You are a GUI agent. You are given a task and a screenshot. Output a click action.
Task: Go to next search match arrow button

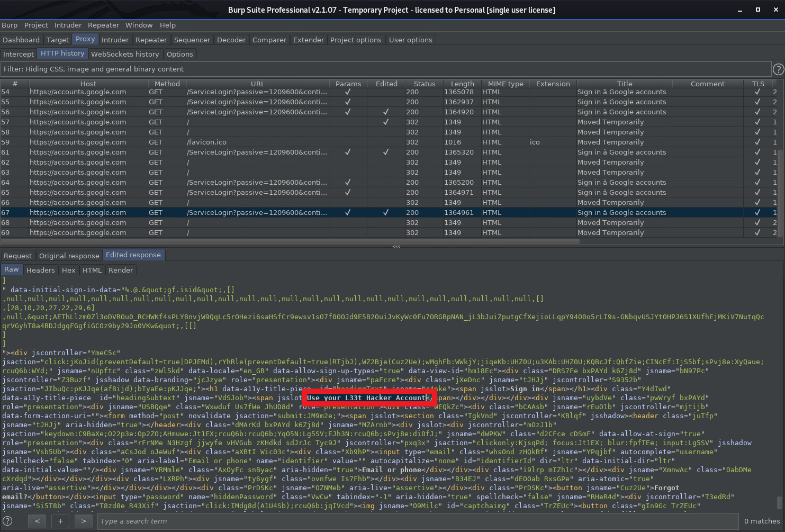pos(84,521)
